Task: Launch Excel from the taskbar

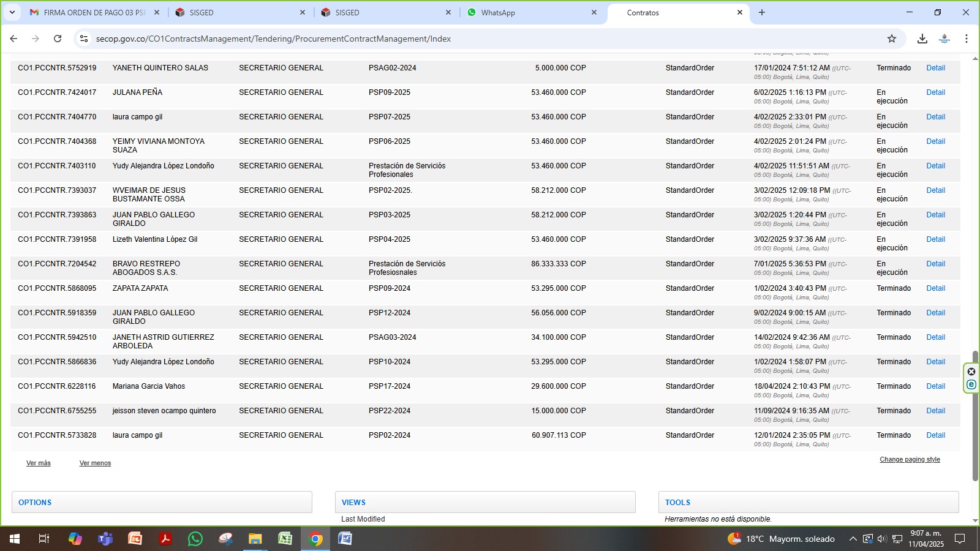Action: 285,539
